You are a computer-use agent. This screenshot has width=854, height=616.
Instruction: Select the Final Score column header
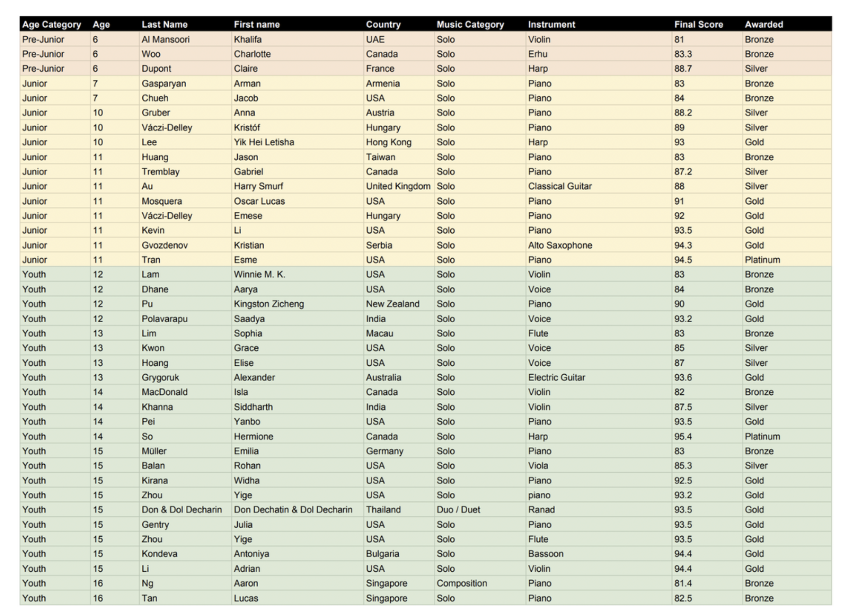(698, 25)
